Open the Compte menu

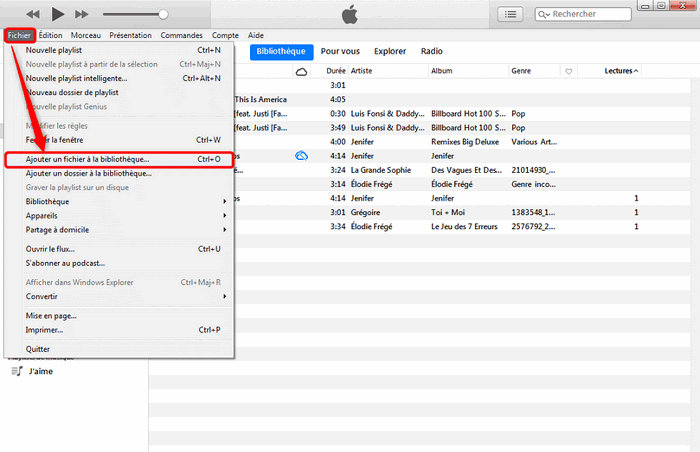point(225,35)
